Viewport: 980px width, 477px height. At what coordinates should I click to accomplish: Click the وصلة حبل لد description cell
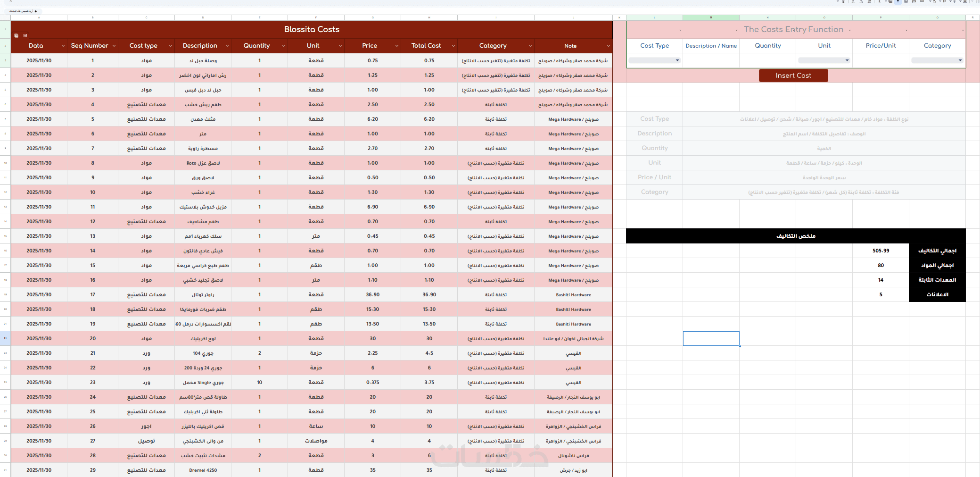point(203,60)
